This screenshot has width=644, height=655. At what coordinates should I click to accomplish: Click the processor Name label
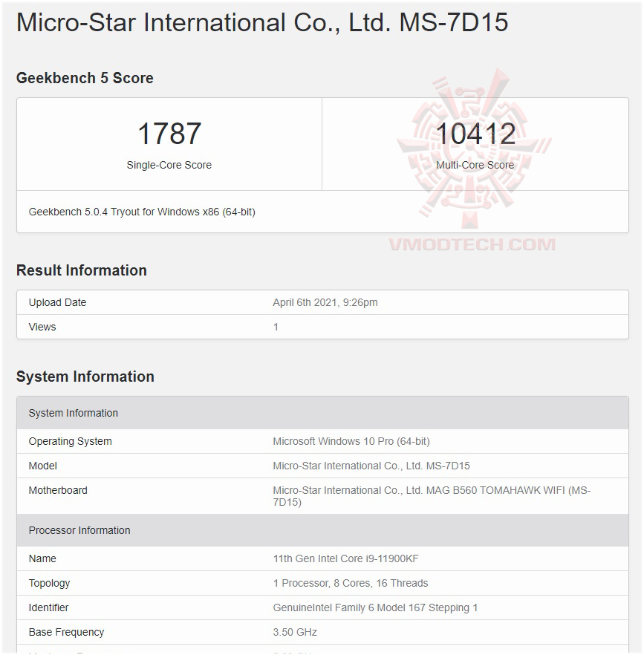pos(42,558)
